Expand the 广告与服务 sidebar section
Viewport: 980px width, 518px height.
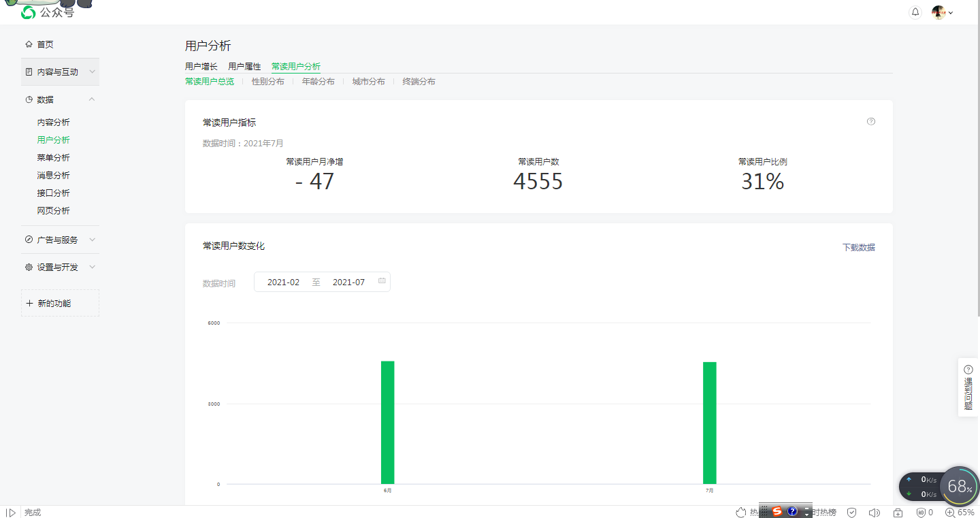click(60, 240)
